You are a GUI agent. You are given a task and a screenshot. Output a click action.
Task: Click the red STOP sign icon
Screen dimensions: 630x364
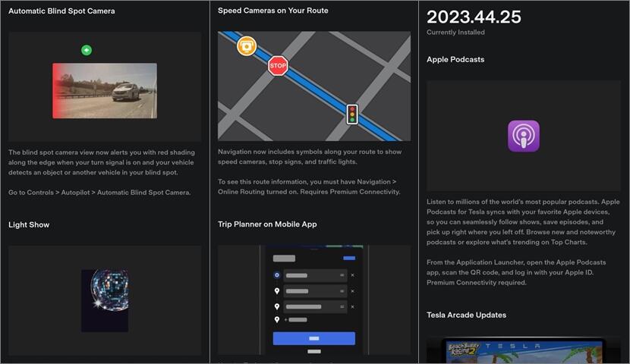[278, 66]
